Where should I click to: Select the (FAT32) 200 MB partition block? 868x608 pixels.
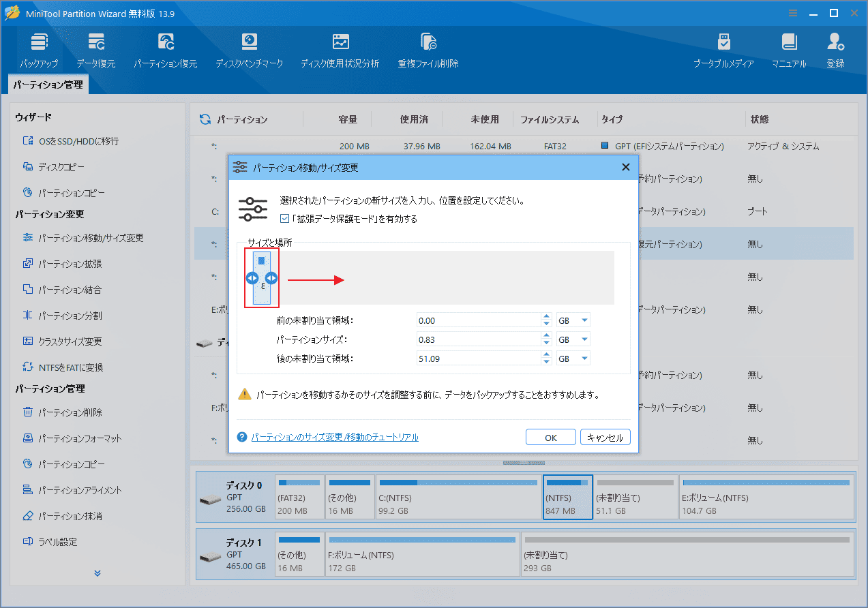[x=299, y=498]
